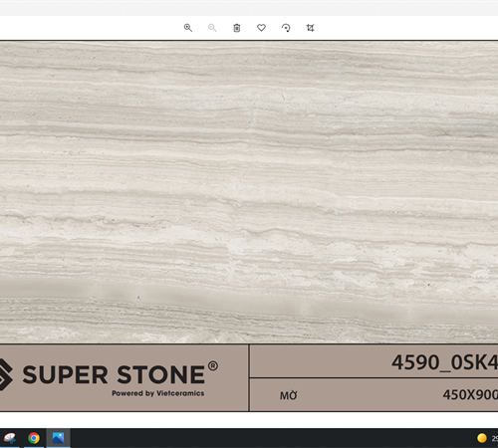Click the temperature reading in tray
The width and height of the screenshot is (498, 448).
pyautogui.click(x=495, y=438)
